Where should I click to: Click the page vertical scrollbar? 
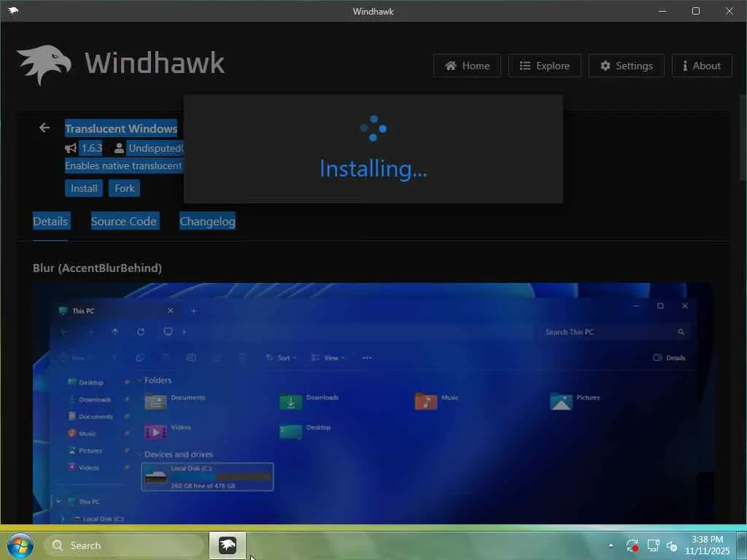pyautogui.click(x=743, y=137)
